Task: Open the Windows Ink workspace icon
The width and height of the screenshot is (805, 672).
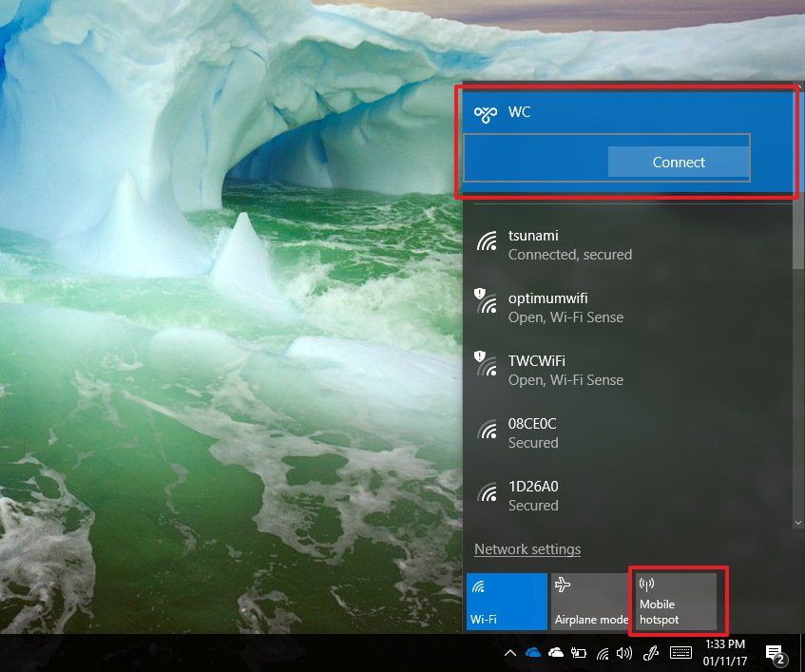Action: (x=651, y=654)
